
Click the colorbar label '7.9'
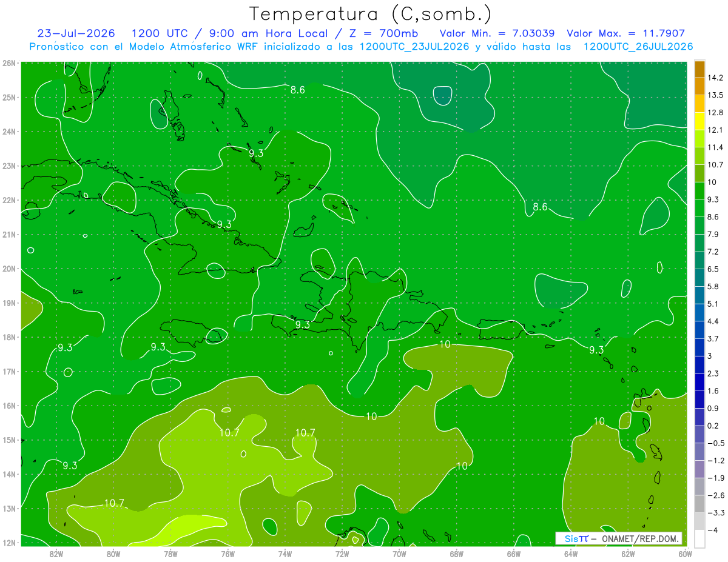tap(714, 234)
